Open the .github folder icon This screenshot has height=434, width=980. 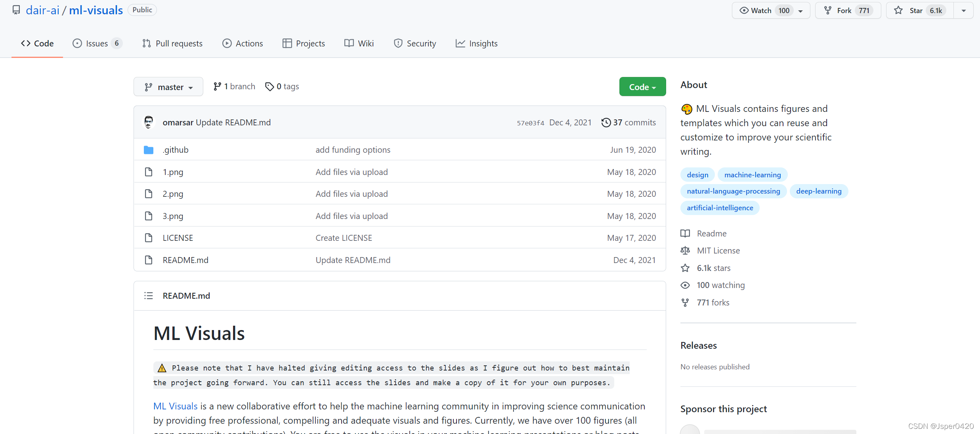[x=149, y=150]
